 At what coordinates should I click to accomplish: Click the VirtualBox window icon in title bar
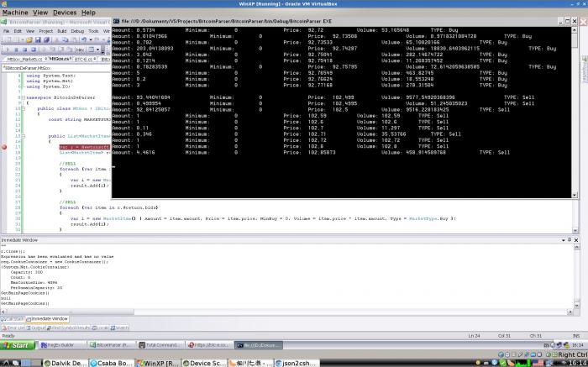[x=3, y=3]
